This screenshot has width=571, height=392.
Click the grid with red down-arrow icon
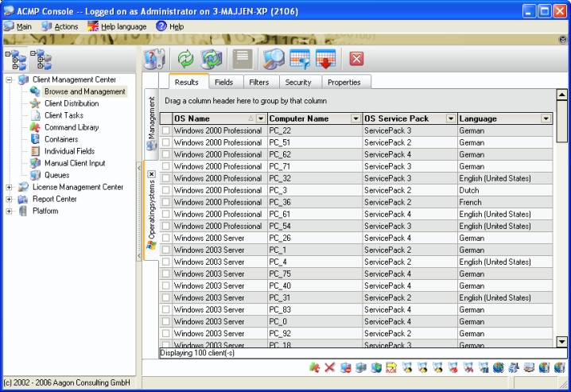[326, 59]
